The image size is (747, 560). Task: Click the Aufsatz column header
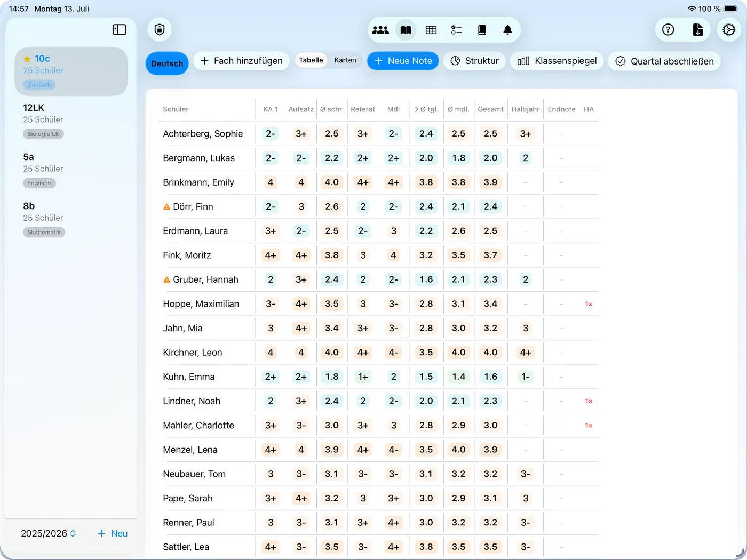(x=301, y=109)
